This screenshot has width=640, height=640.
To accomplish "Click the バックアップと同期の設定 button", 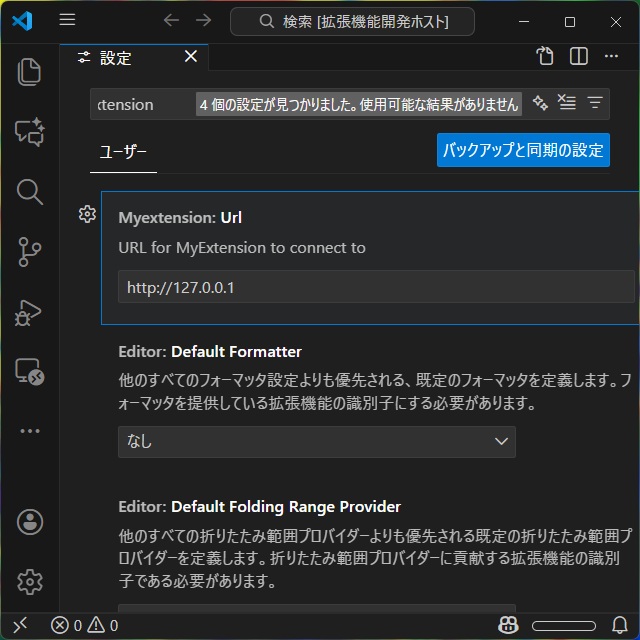I will 523,151.
